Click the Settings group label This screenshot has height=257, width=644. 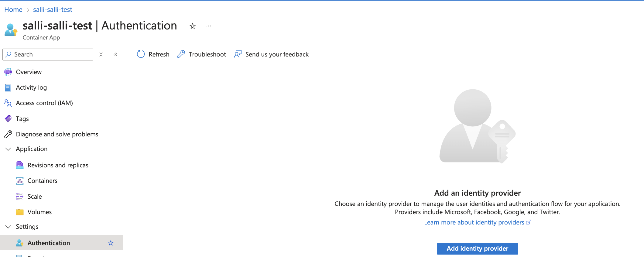pyautogui.click(x=27, y=227)
